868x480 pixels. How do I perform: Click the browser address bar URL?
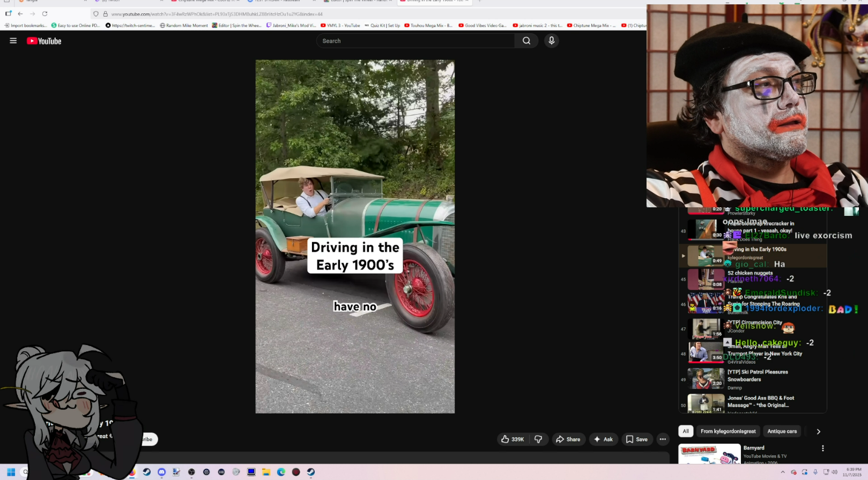[217, 14]
